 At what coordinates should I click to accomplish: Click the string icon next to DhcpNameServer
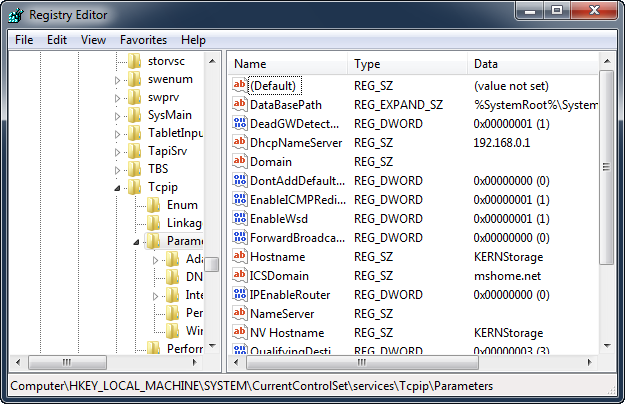click(x=239, y=143)
